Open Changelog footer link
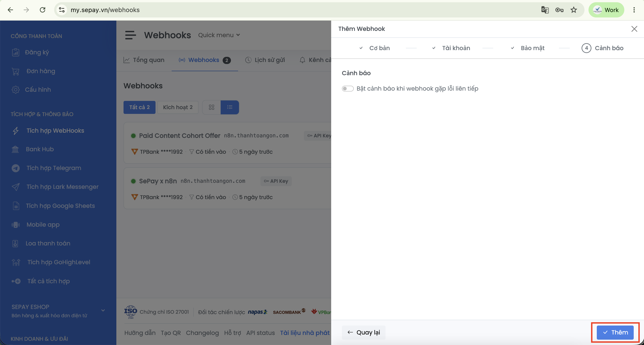 (x=202, y=333)
